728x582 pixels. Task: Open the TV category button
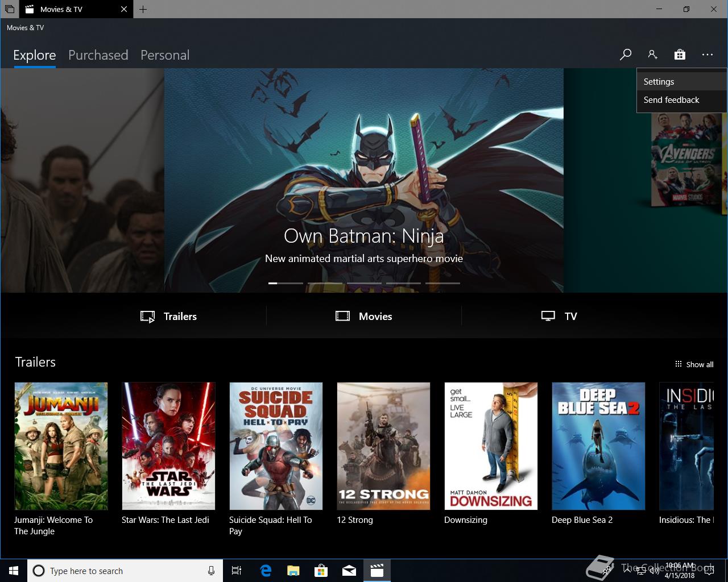tap(559, 317)
